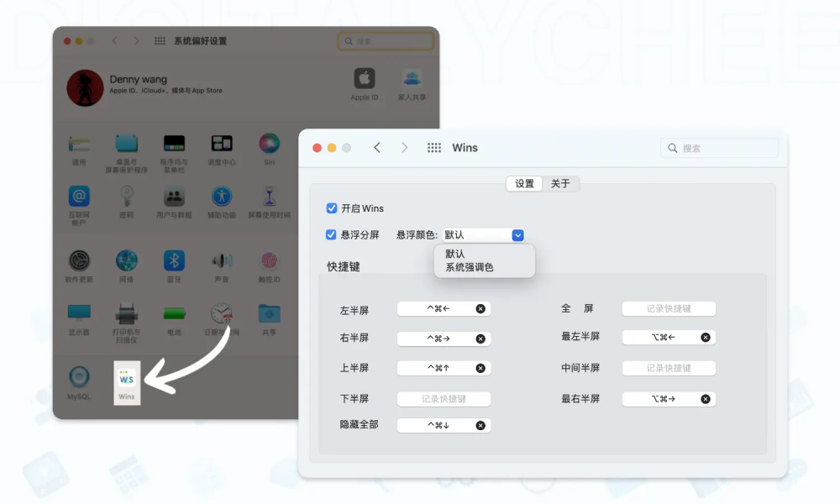Click back arrow in 系统偏好设置 window

pos(114,40)
